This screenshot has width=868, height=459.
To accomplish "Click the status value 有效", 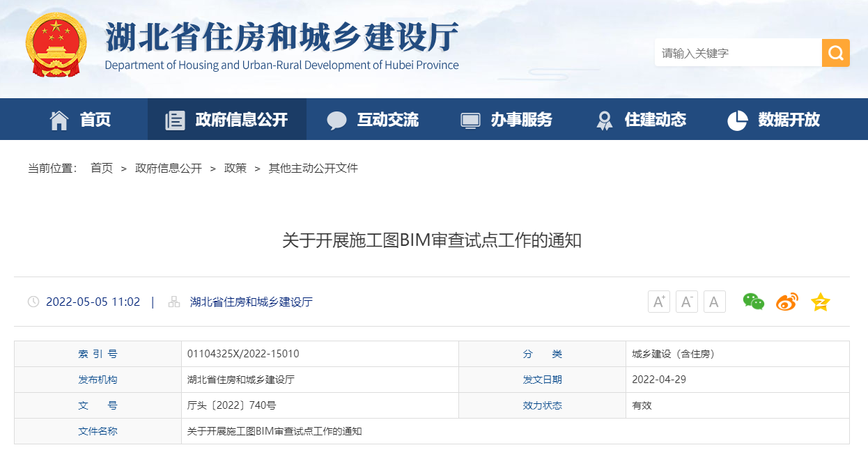I will 642,405.
